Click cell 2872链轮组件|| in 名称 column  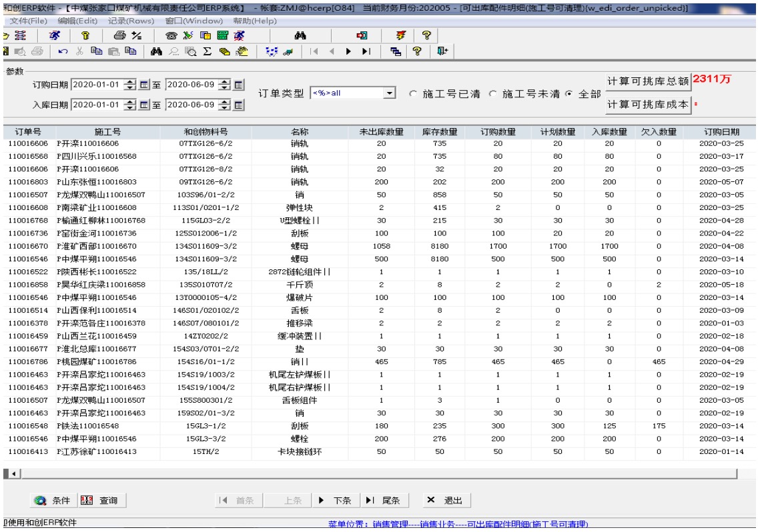[299, 272]
